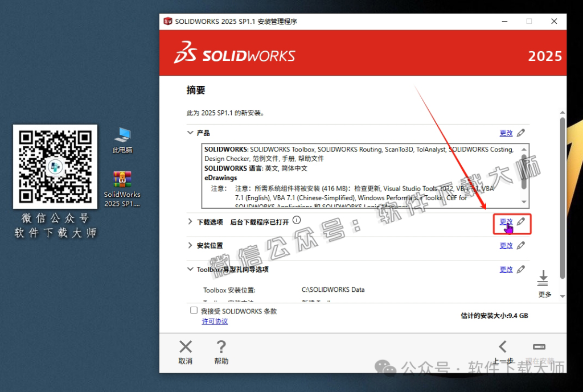Click the WeChat QR code image
This screenshot has height=392, width=583.
[55, 167]
